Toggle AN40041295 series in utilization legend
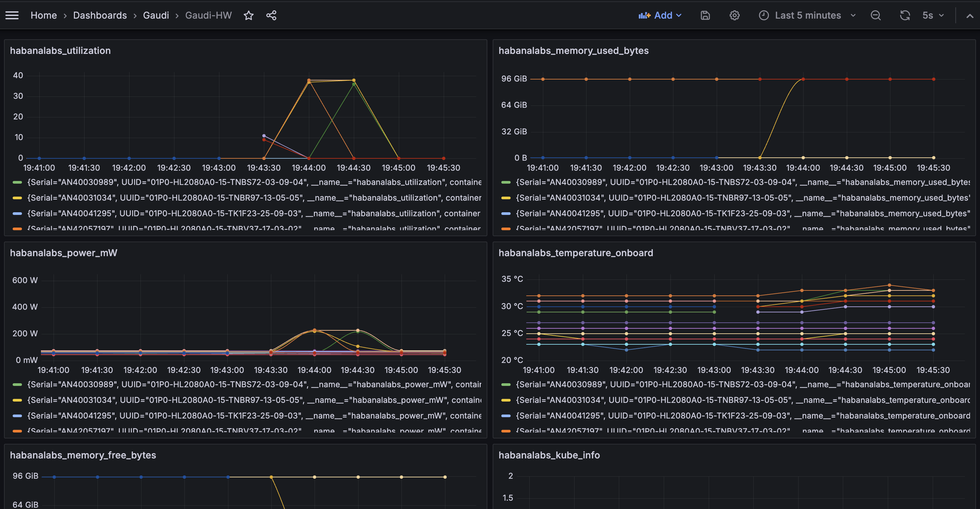This screenshot has height=509, width=980. point(254,213)
